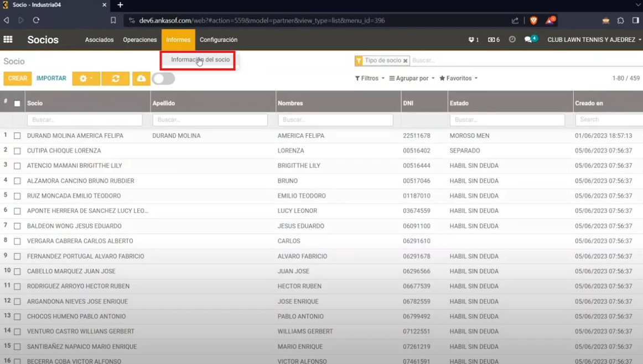Check the select-all checkbox in table header
The height and width of the screenshot is (364, 643).
(x=17, y=103)
